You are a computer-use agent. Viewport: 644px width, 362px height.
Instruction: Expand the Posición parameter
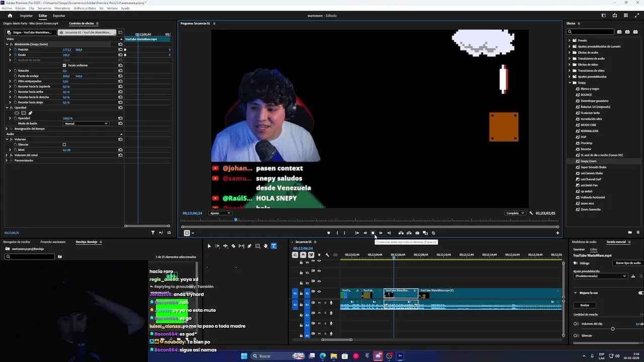[x=10, y=49]
